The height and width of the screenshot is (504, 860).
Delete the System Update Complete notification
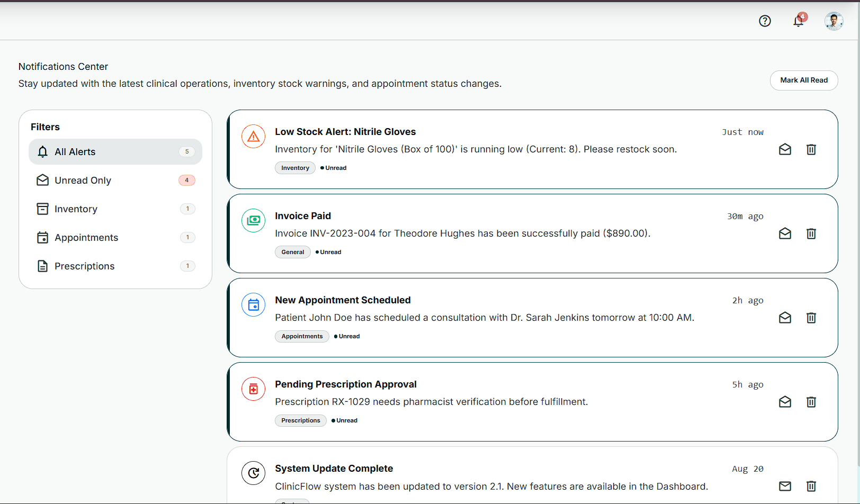[x=811, y=486]
